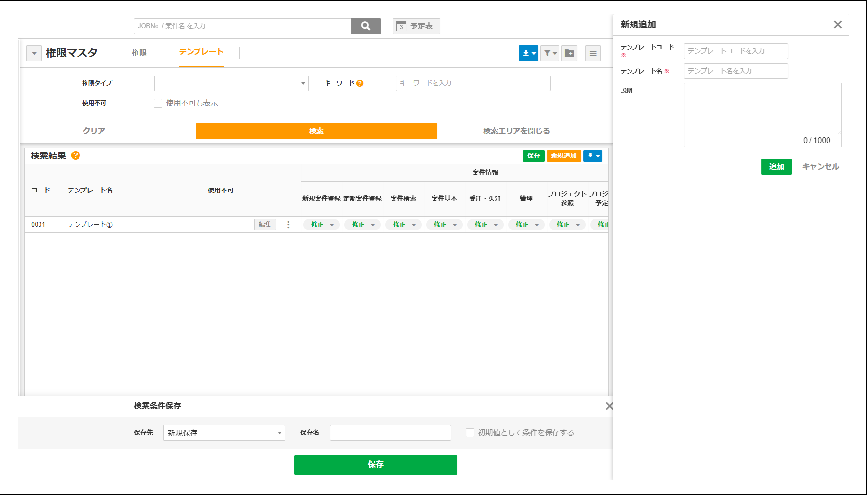This screenshot has width=868, height=496.
Task: Open the three-dot menu for テンプレート①
Action: pos(288,225)
